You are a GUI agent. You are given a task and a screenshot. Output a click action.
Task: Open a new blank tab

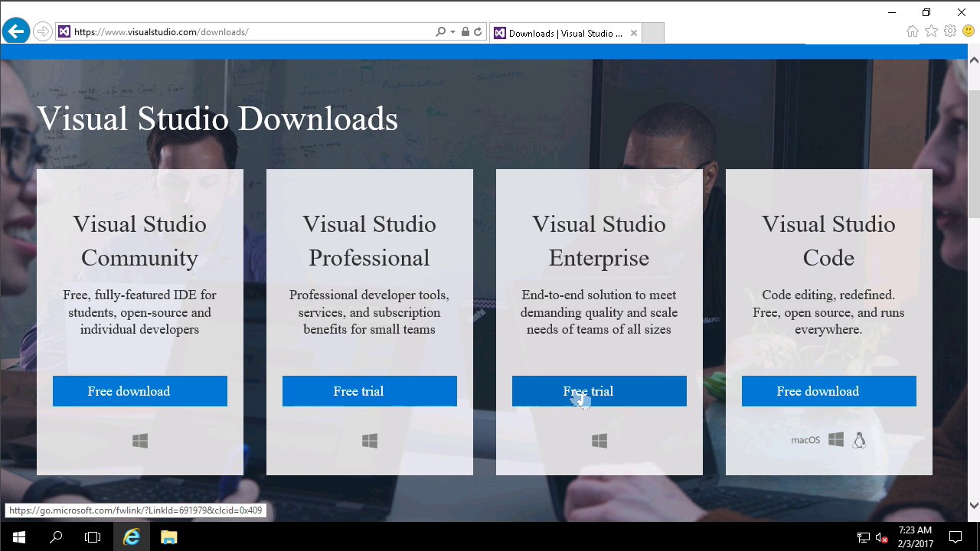[x=652, y=33]
